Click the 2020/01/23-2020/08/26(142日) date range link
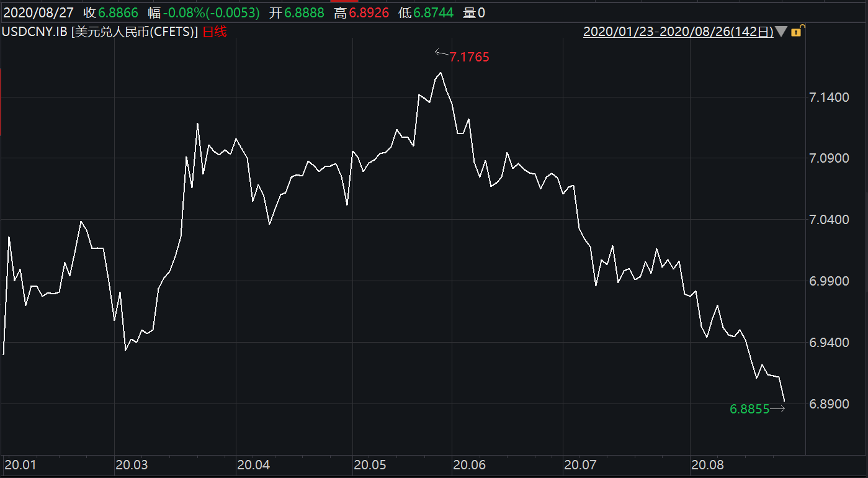The image size is (868, 478). pyautogui.click(x=678, y=32)
